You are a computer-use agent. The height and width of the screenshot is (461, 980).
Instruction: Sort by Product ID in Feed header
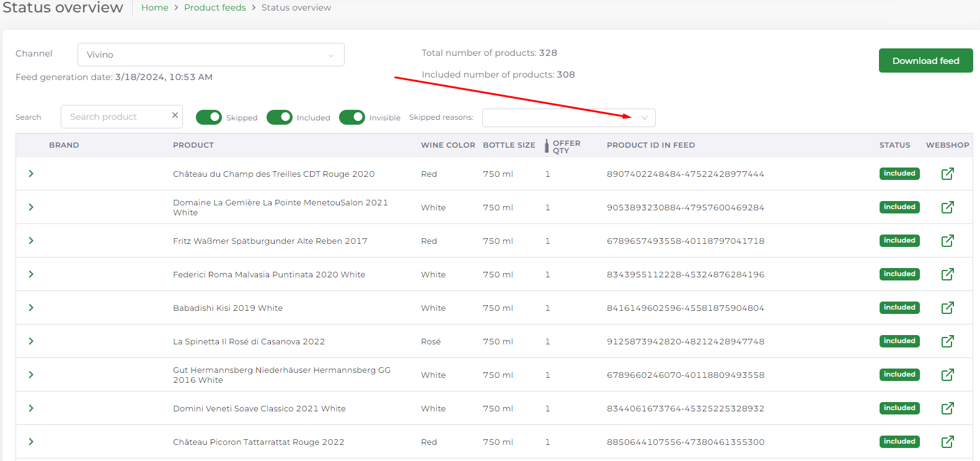[651, 145]
